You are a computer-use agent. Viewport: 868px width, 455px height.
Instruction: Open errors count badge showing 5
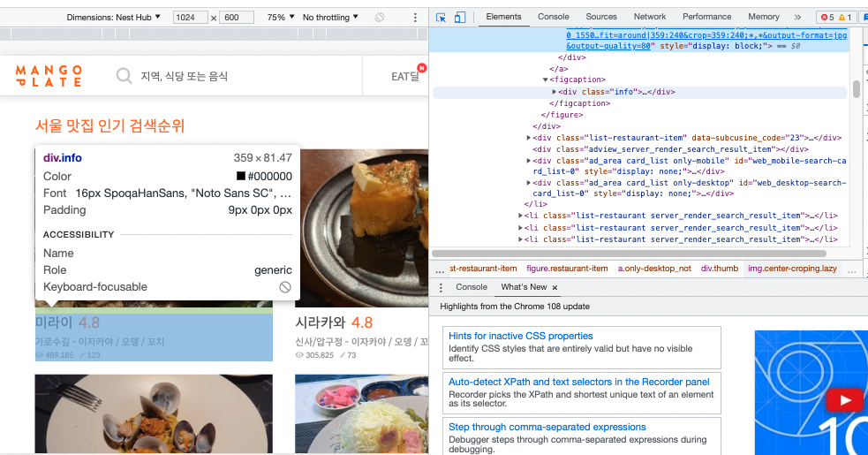(x=828, y=17)
